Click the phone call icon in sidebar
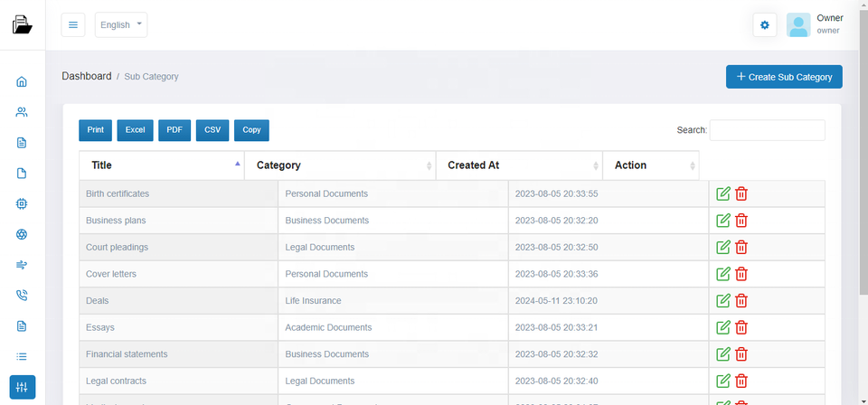This screenshot has width=868, height=405. coord(22,296)
